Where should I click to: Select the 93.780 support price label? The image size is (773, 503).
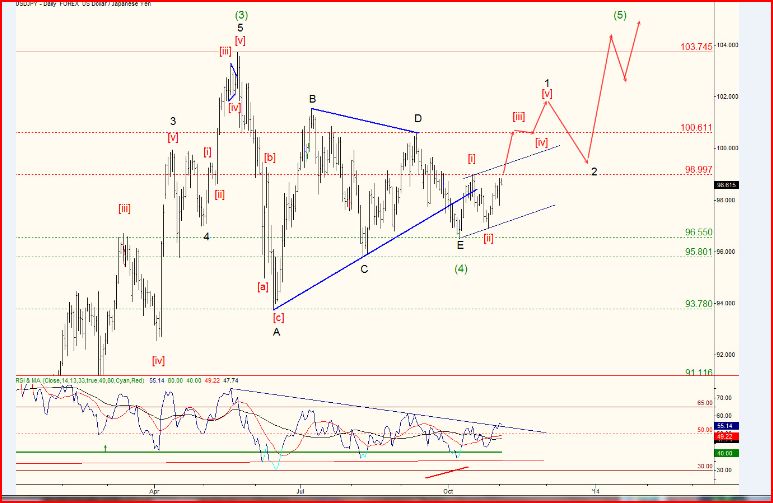coord(697,303)
